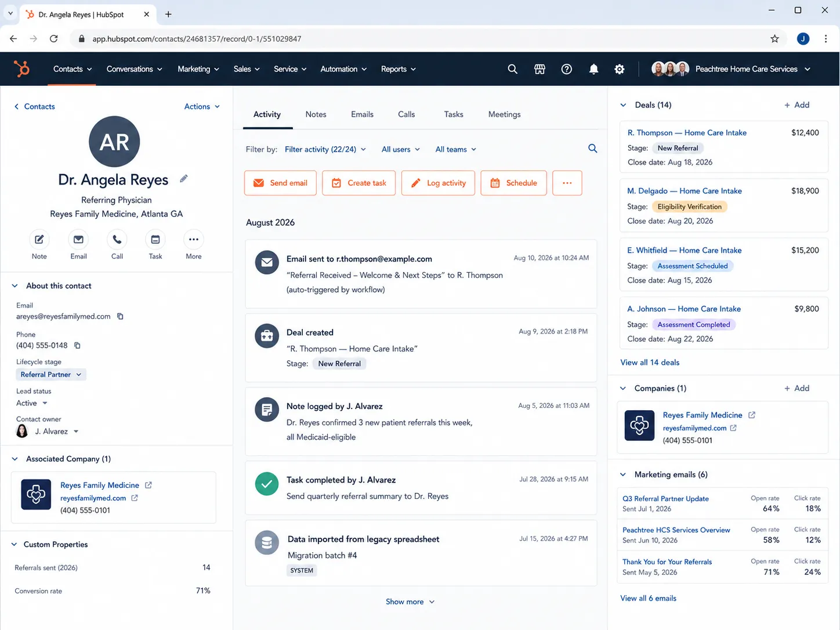Open external link beside Reyes Family Medicine in left panel

pos(148,485)
